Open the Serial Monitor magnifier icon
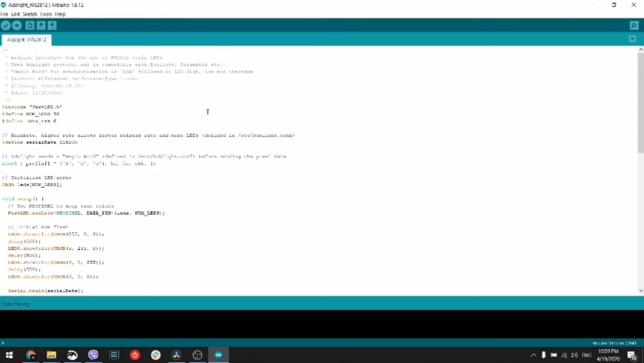Image resolution: width=644 pixels, height=363 pixels. click(x=634, y=26)
